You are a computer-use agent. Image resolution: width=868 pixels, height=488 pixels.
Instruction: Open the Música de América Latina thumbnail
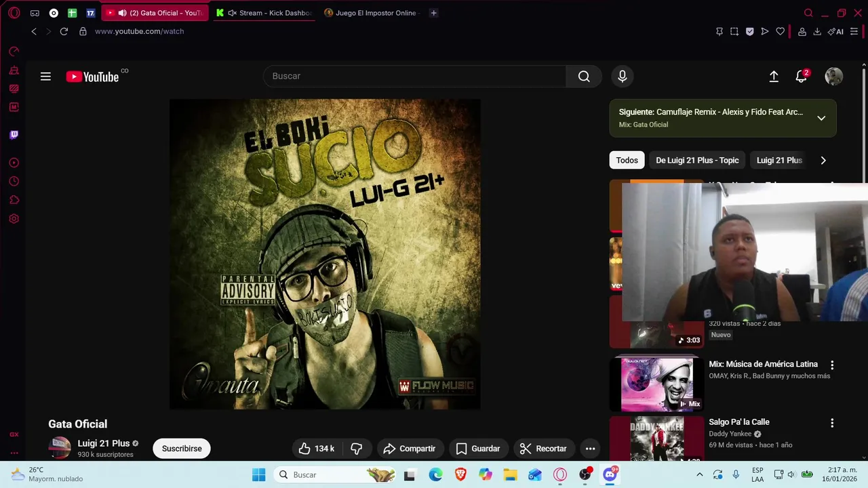(657, 384)
